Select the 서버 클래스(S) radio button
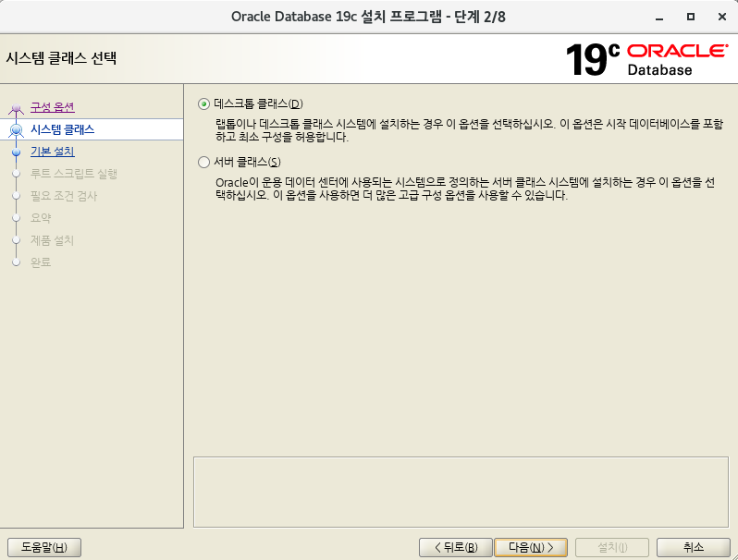Screen dimensions: 738x560 [203, 163]
